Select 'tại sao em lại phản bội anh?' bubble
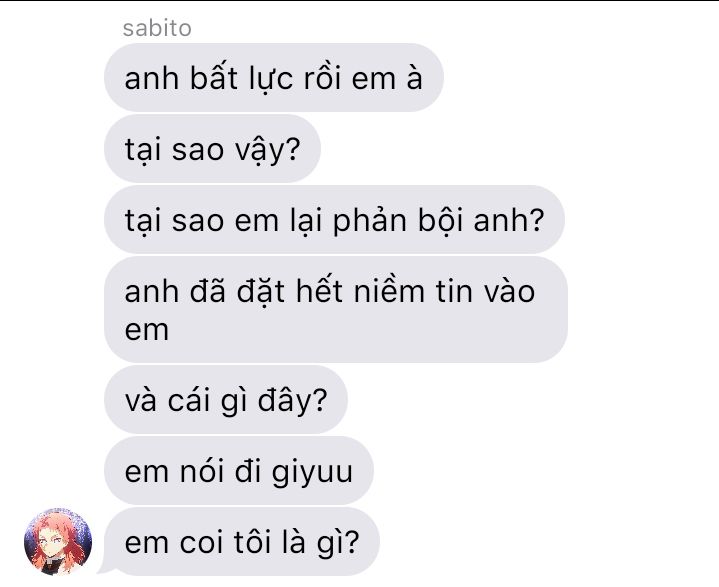719x587 pixels. [x=334, y=220]
